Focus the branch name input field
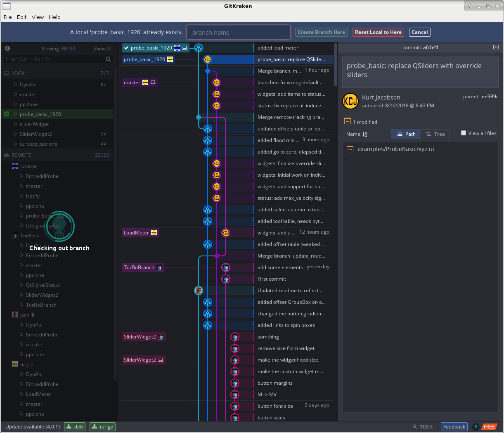This screenshot has width=504, height=433. [x=239, y=32]
